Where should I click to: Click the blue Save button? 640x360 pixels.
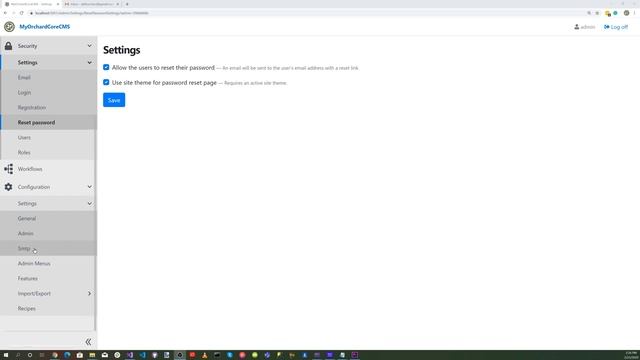(x=114, y=100)
